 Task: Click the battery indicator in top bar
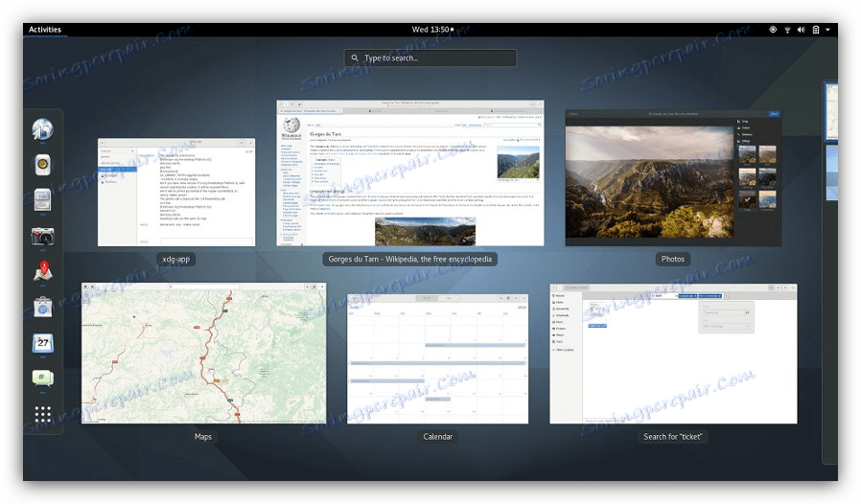click(x=816, y=30)
